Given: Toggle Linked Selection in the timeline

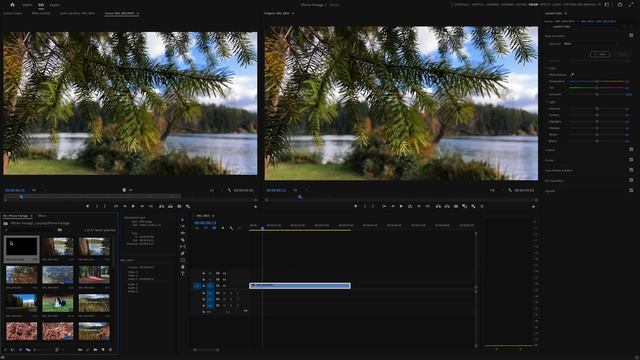Looking at the screenshot, I should coord(214,228).
